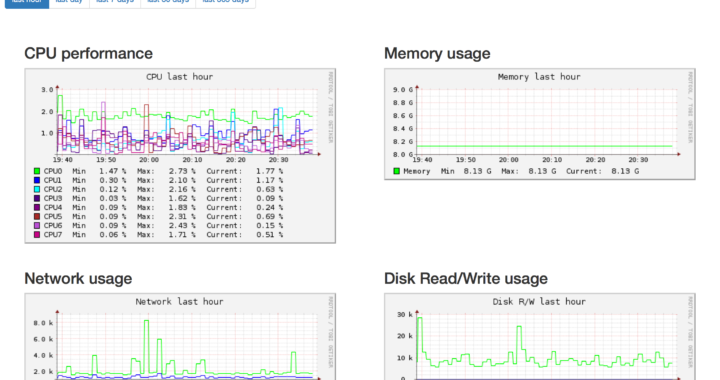Screen dimensions: 720x380
Task: Click the 'CPU last hour' chart title
Action: pos(180,77)
